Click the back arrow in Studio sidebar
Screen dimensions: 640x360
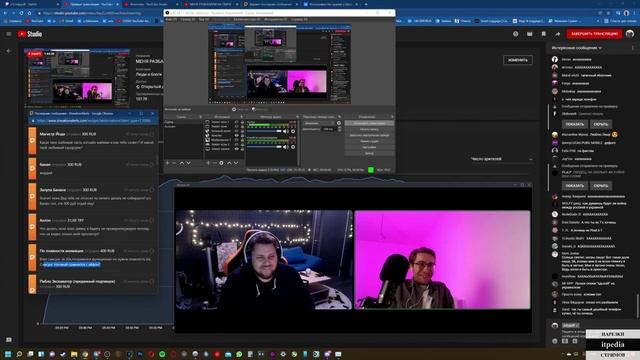(x=9, y=51)
